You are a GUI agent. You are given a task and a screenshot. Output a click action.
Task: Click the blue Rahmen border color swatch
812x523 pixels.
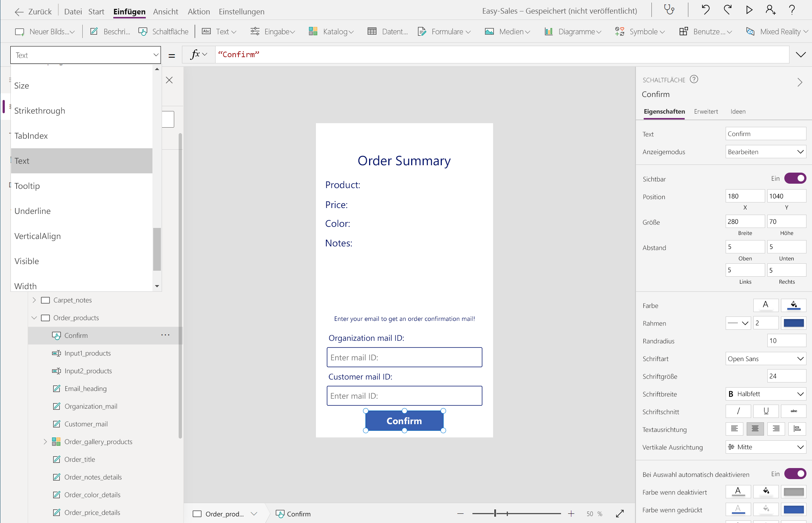tap(794, 323)
